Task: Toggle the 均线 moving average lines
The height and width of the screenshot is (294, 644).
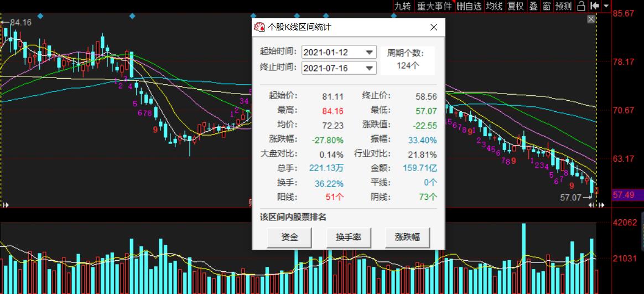Action: click(494, 6)
